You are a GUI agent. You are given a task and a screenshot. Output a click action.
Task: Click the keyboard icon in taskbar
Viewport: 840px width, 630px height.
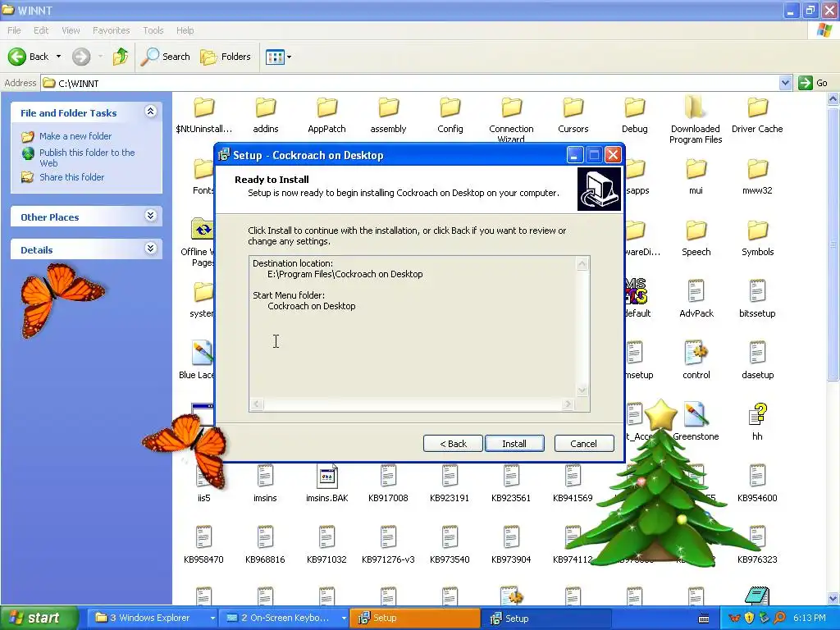[x=704, y=619]
